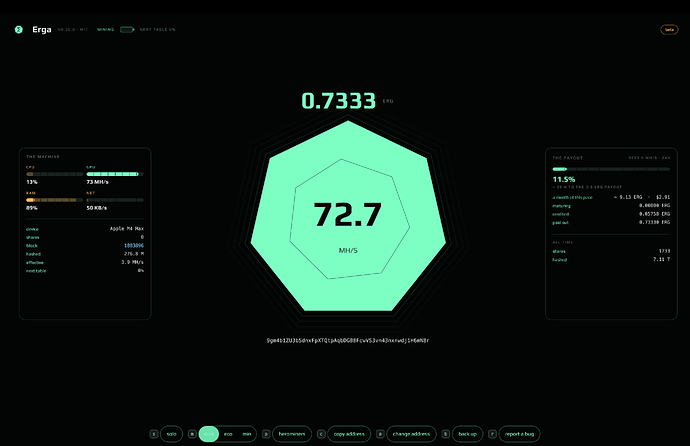The width and height of the screenshot is (690, 446).
Task: Click the 'b' shortcut key badge
Action: coord(445,434)
